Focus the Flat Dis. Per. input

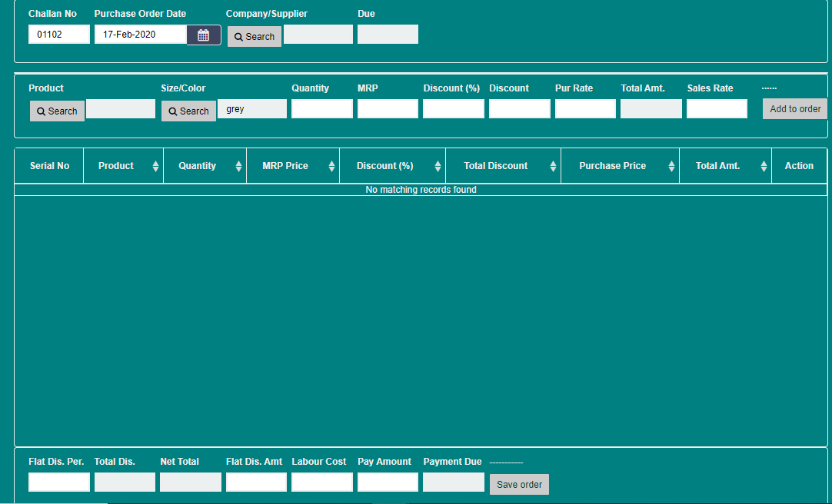click(x=59, y=482)
